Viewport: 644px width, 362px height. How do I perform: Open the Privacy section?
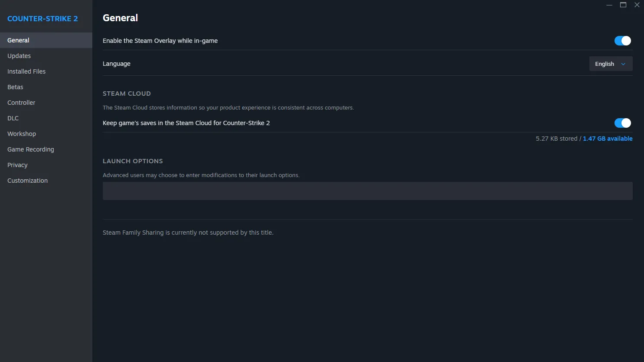pyautogui.click(x=17, y=165)
